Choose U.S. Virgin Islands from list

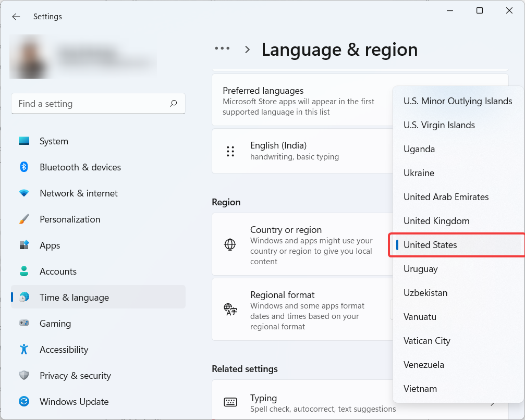pyautogui.click(x=458, y=125)
